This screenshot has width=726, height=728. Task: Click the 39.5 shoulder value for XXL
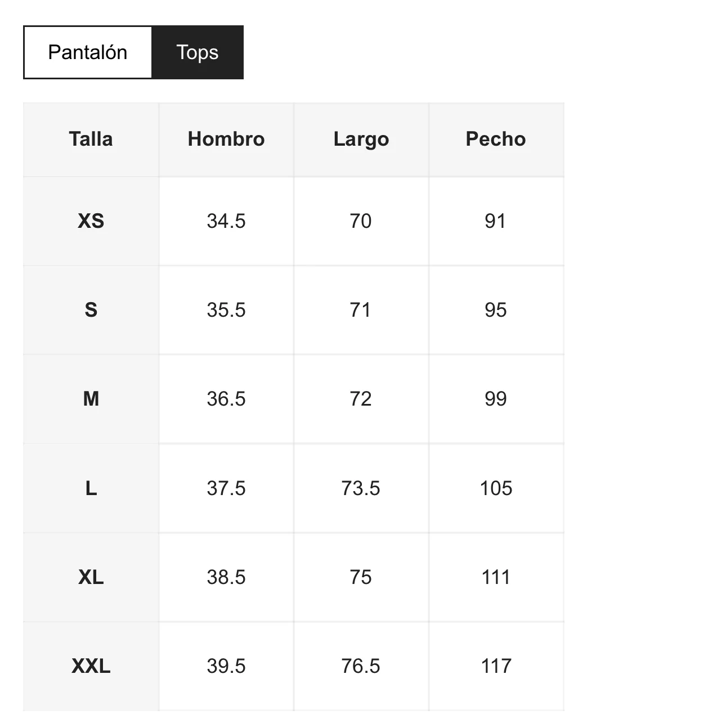[226, 666]
